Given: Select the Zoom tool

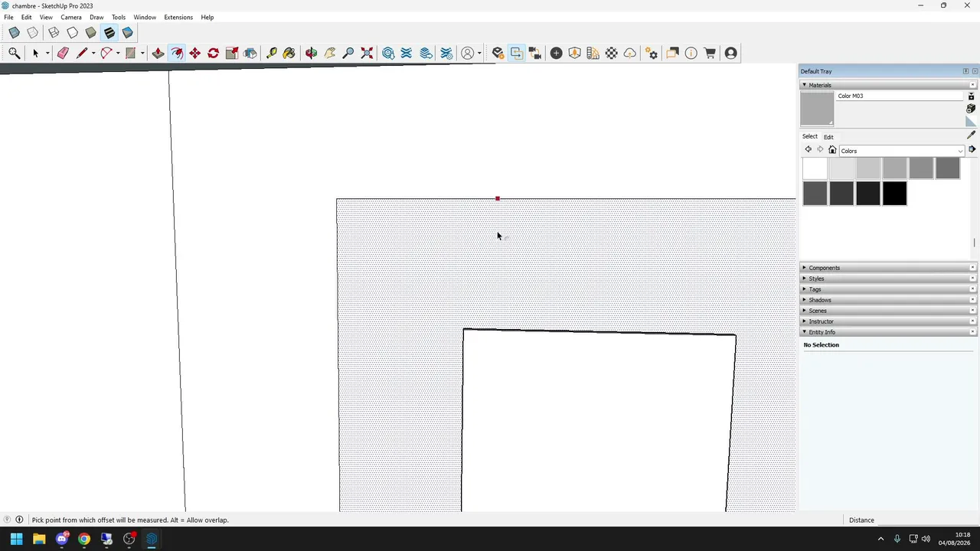Looking at the screenshot, I should point(348,53).
